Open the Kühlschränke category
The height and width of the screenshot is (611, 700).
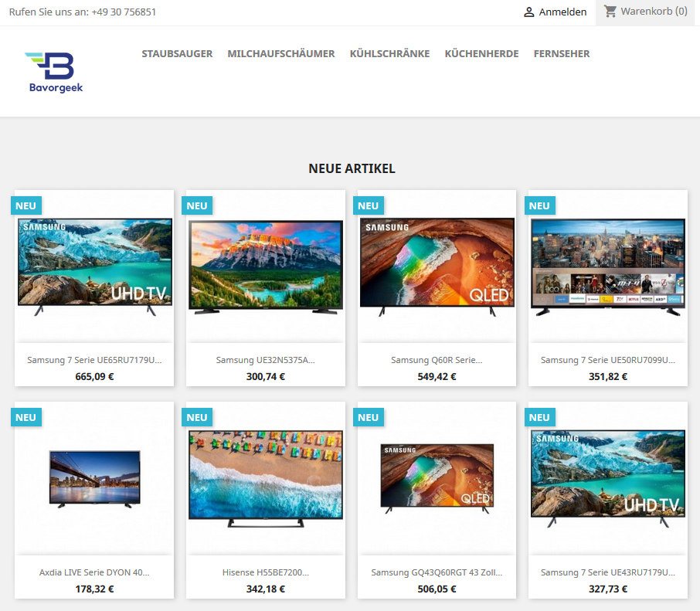click(x=389, y=53)
